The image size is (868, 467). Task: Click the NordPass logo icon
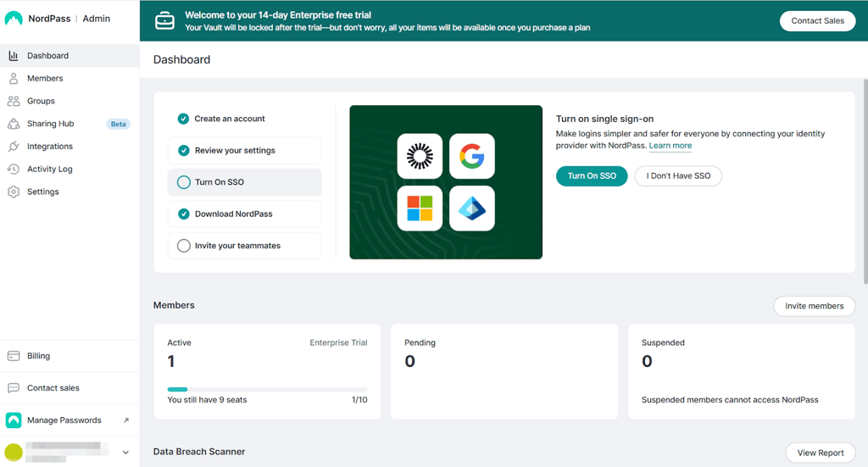pyautogui.click(x=14, y=19)
